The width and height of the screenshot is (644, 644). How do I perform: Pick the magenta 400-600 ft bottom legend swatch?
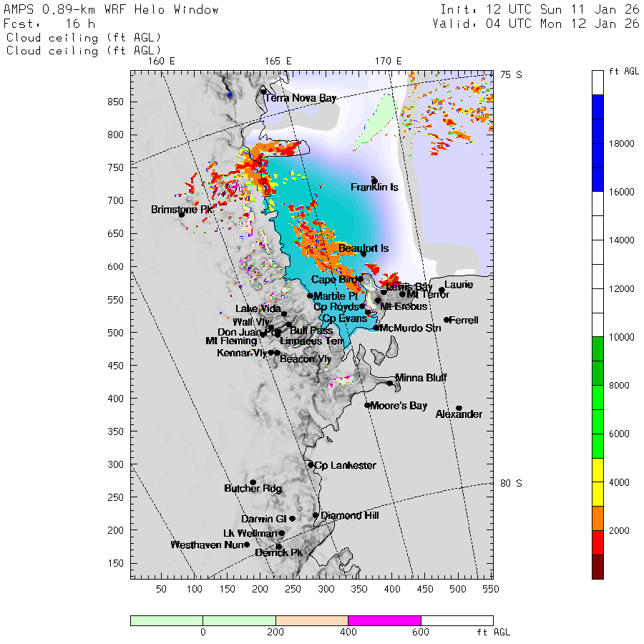(x=384, y=620)
